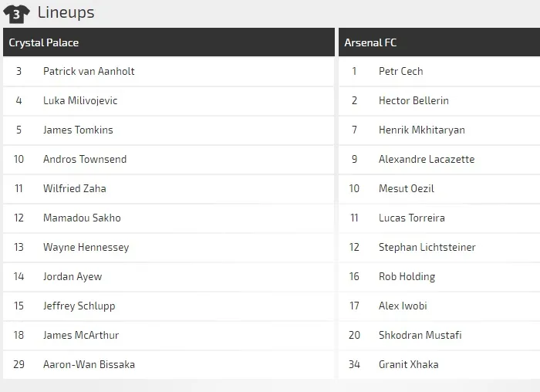Select Lucas Torreira in Arsenal lineup
This screenshot has height=392, width=540.
(x=411, y=218)
